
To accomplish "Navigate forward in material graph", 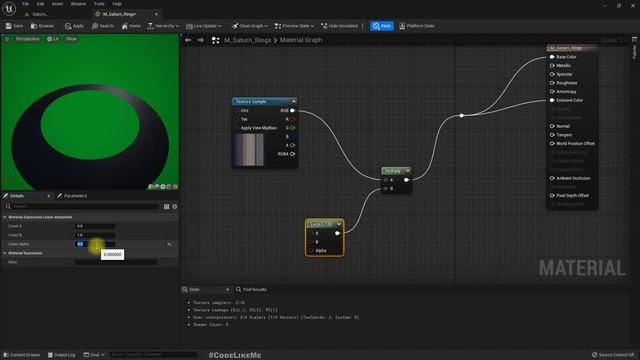I will pos(200,40).
